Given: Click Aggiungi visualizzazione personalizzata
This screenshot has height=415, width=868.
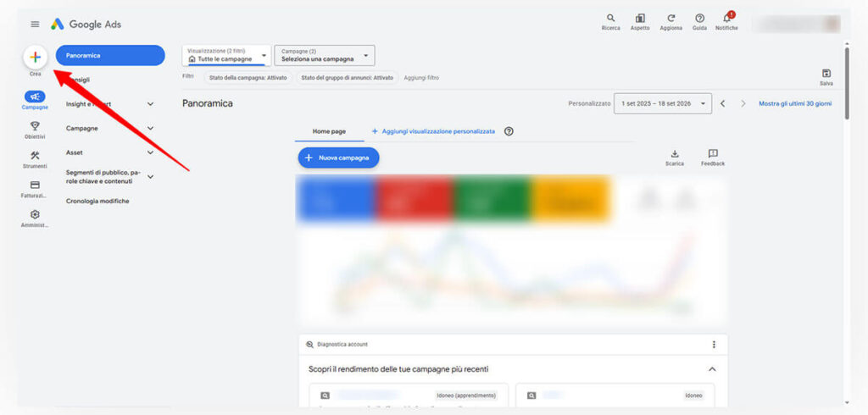Looking at the screenshot, I should [433, 131].
